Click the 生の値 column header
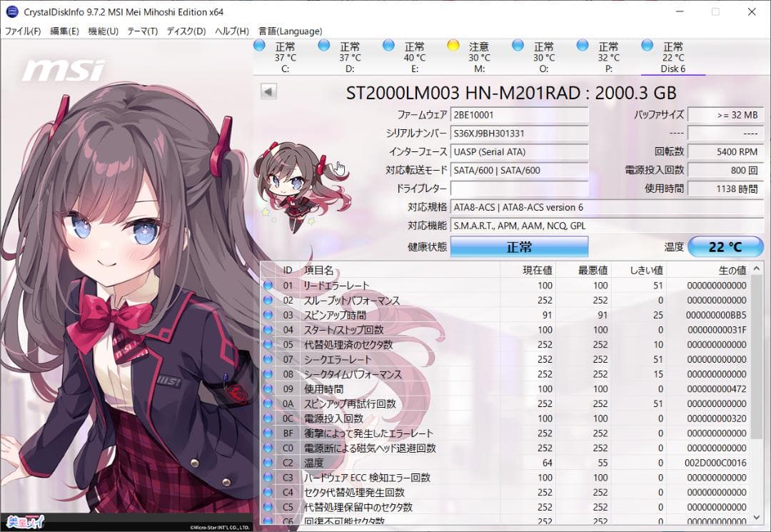 [x=709, y=270]
